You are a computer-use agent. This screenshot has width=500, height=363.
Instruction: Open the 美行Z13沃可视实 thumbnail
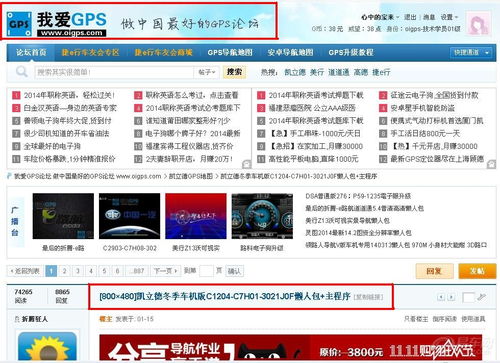click(196, 216)
